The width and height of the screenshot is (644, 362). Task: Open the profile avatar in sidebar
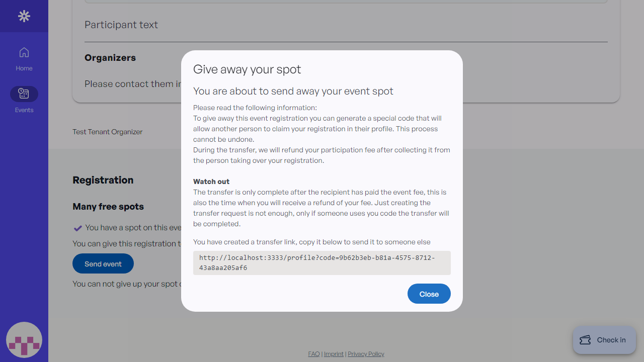pos(24,340)
